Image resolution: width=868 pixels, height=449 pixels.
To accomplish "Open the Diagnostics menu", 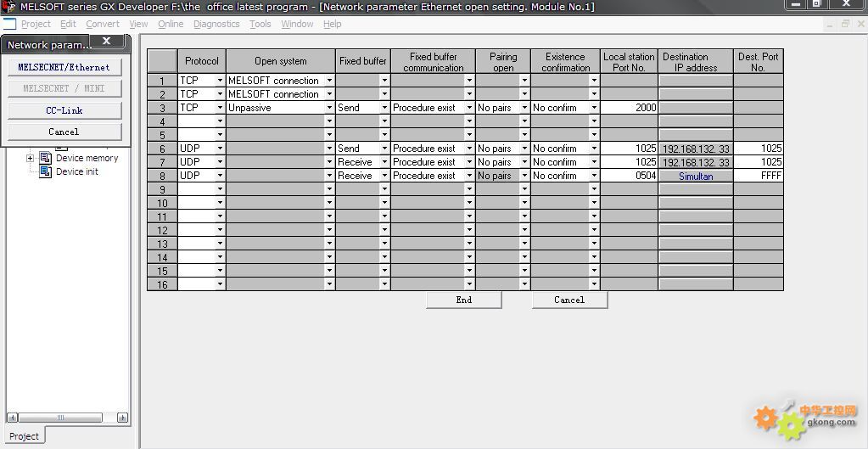I will 216,24.
